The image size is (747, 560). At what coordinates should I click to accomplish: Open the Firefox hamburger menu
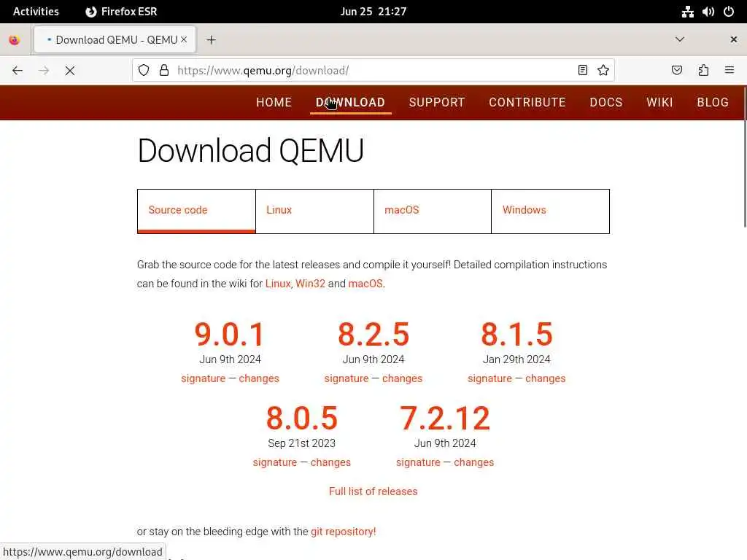[x=729, y=71]
